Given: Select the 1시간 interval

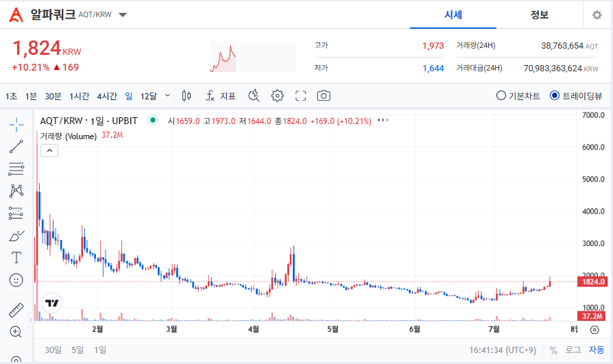Looking at the screenshot, I should point(80,96).
